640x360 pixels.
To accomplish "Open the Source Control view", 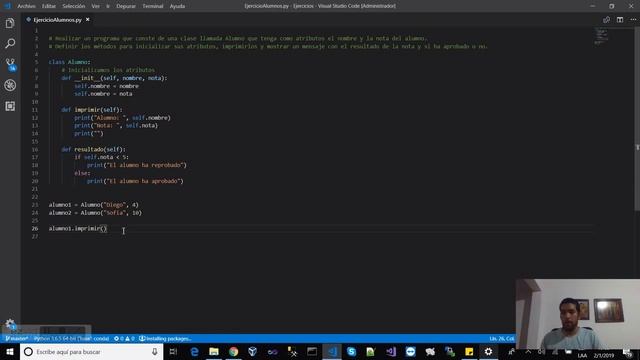I will [x=10, y=64].
